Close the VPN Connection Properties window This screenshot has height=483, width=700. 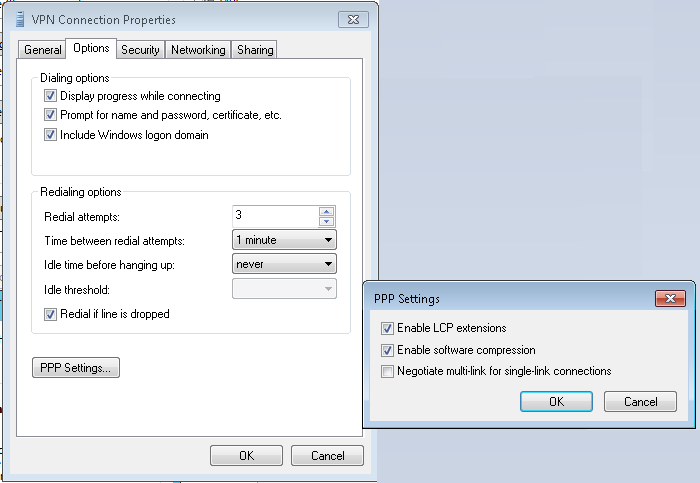[x=353, y=20]
